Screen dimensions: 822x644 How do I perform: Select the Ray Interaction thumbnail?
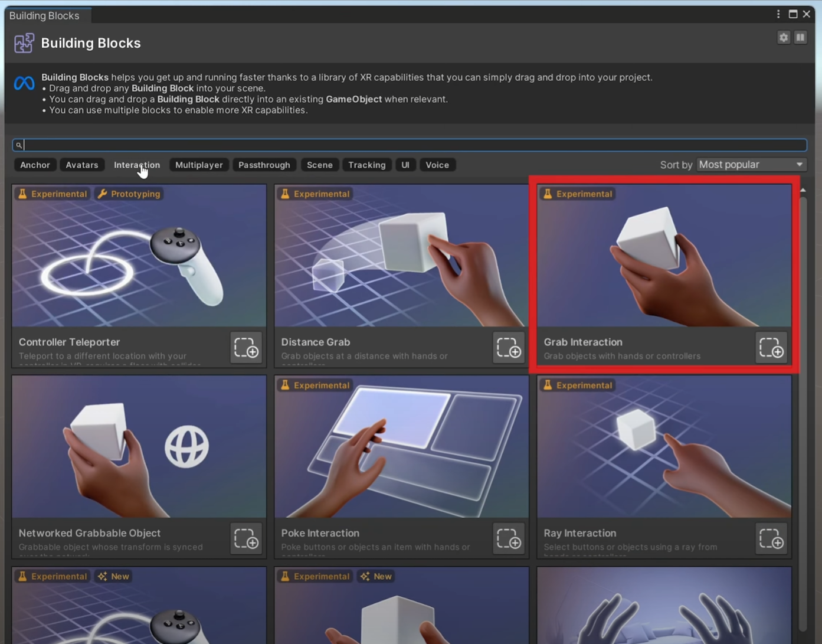point(664,447)
